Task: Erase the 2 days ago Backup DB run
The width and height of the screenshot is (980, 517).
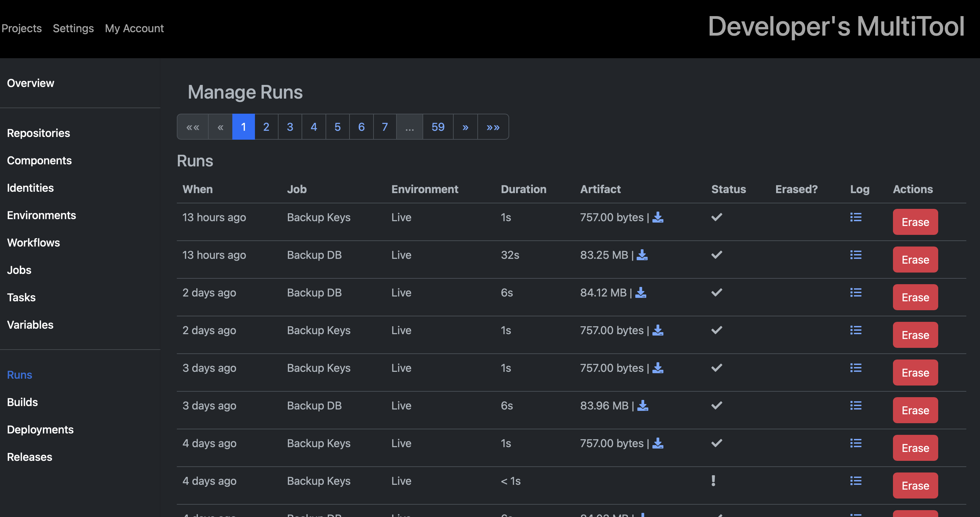Action: tap(915, 297)
